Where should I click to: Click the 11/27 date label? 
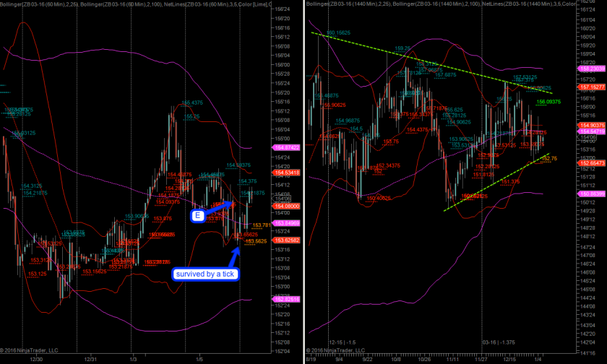[481, 359]
